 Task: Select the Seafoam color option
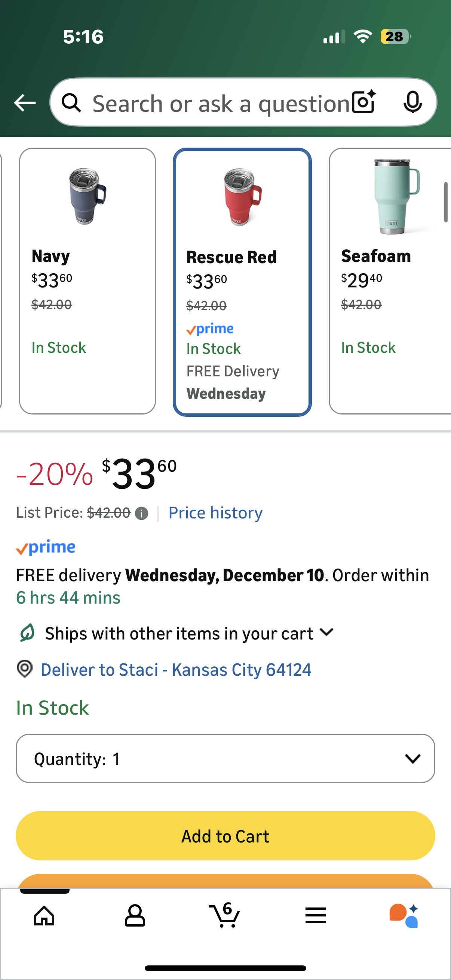point(390,281)
